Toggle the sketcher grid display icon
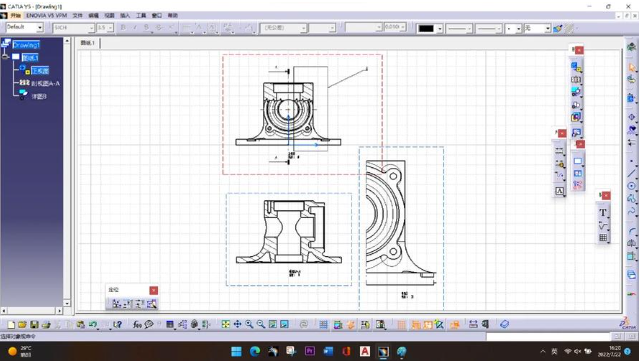639x362 pixels. [401, 324]
